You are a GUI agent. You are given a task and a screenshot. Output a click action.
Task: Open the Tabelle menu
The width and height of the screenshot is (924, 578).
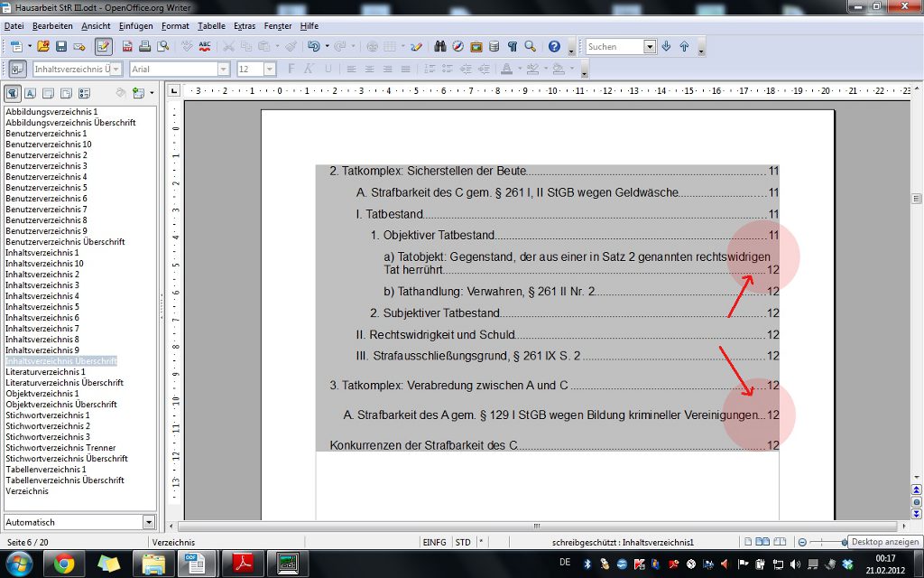pyautogui.click(x=211, y=26)
